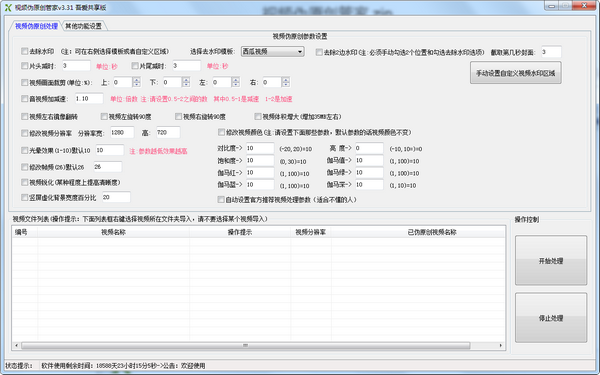
Task: Enable the 去除水印 checkbox
Action: 25,51
